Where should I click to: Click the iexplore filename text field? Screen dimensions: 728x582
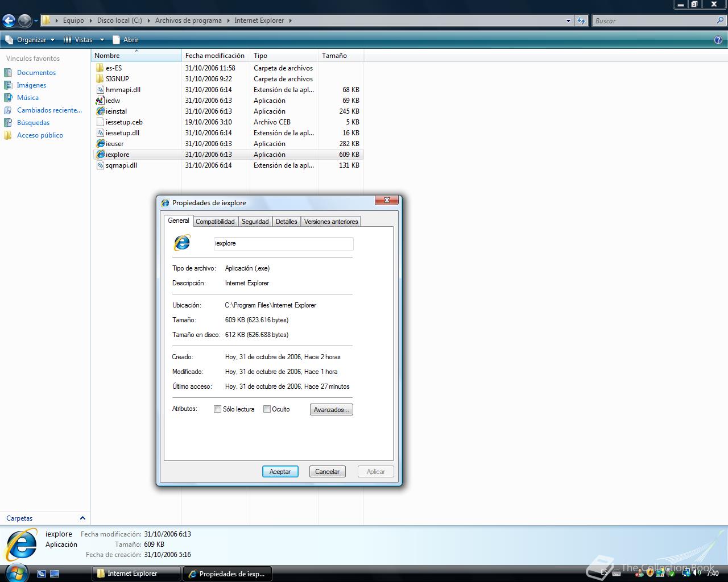tap(283, 243)
